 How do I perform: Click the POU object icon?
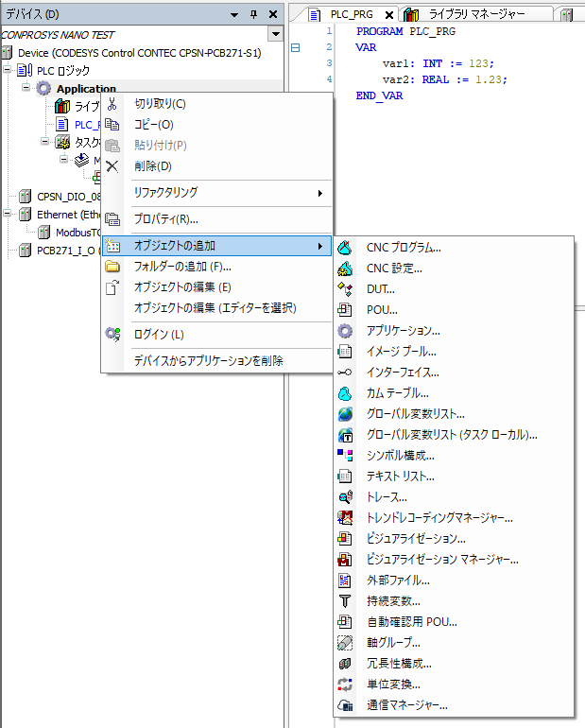[x=345, y=310]
